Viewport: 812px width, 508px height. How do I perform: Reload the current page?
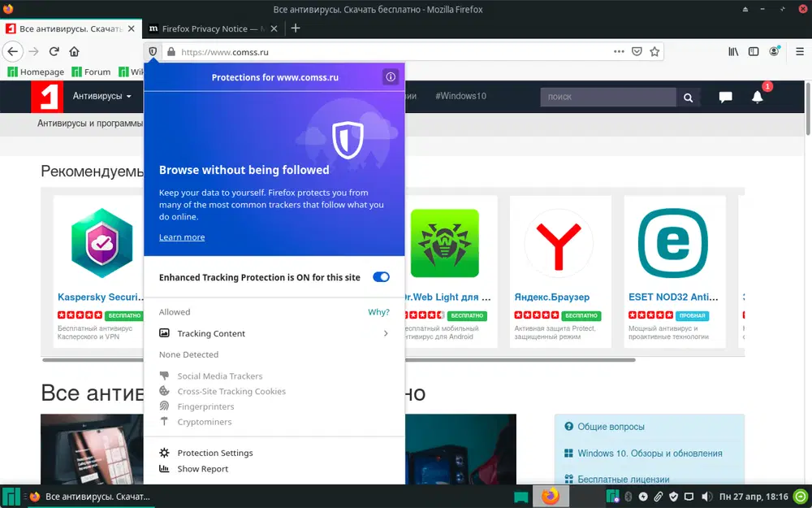pyautogui.click(x=54, y=51)
